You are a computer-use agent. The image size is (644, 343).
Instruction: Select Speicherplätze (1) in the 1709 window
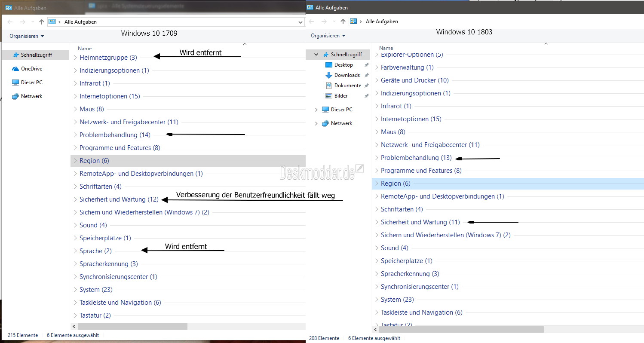(105, 238)
